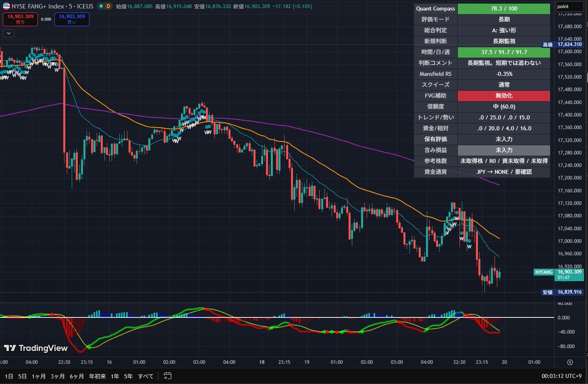588x384 pixels.
Task: Click the 含み損益 row label
Action: coord(436,150)
